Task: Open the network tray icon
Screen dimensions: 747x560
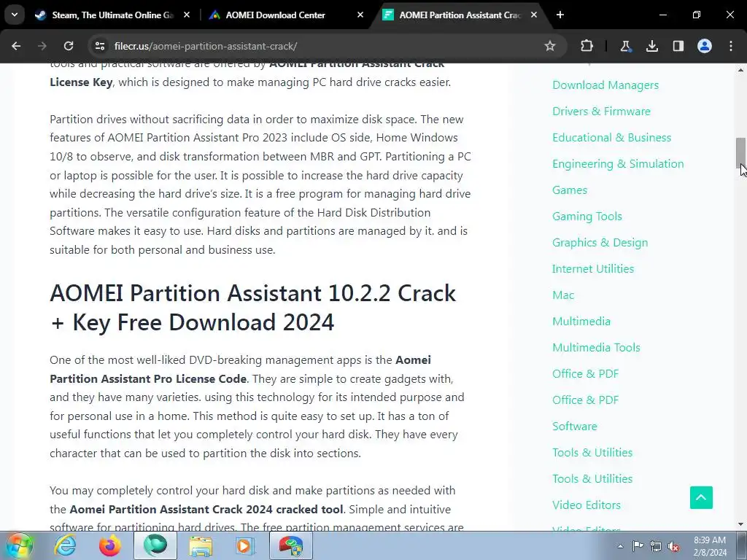Action: pyautogui.click(x=656, y=546)
